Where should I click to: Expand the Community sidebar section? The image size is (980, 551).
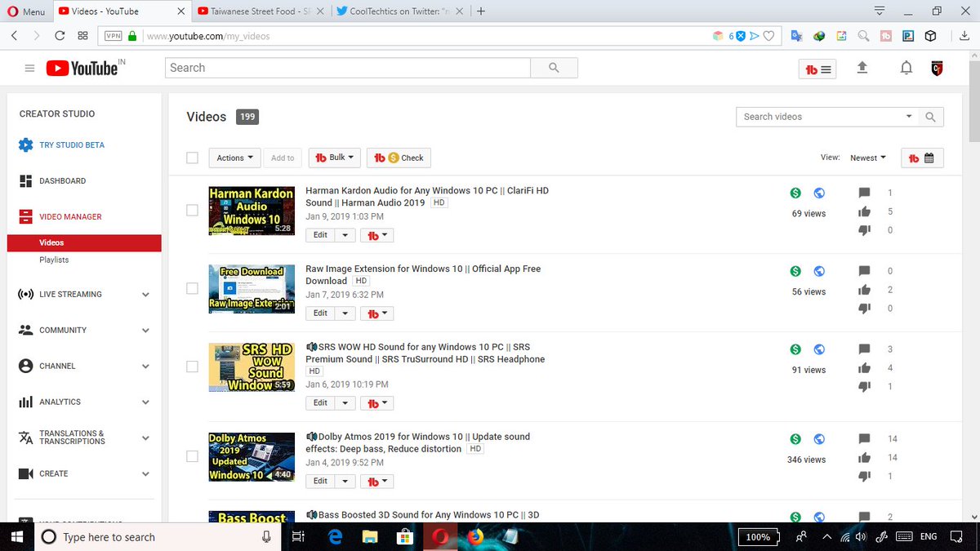[x=145, y=331]
